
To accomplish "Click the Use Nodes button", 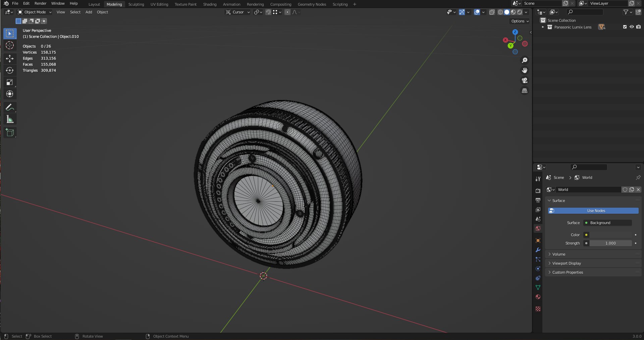I will [x=593, y=211].
